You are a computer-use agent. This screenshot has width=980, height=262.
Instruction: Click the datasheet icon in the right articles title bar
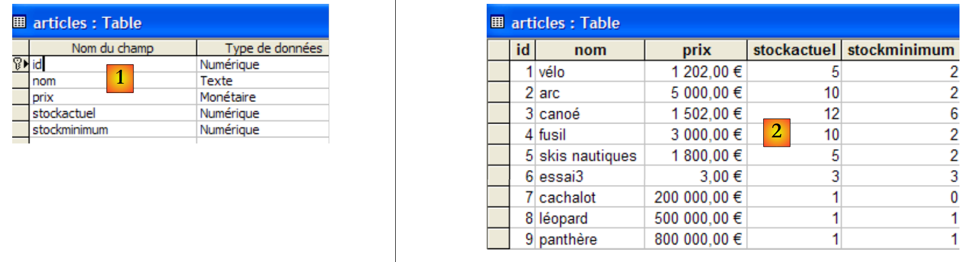coord(498,22)
